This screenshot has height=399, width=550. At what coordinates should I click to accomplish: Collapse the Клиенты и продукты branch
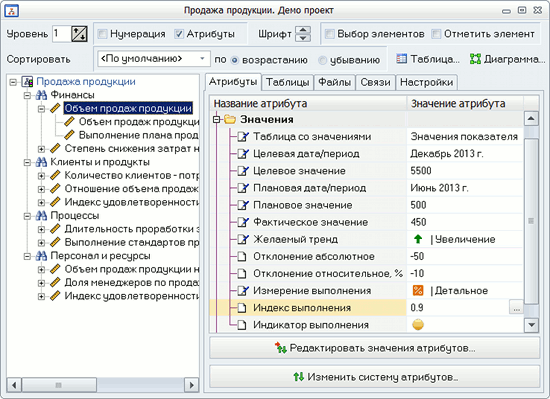pyautogui.click(x=27, y=162)
